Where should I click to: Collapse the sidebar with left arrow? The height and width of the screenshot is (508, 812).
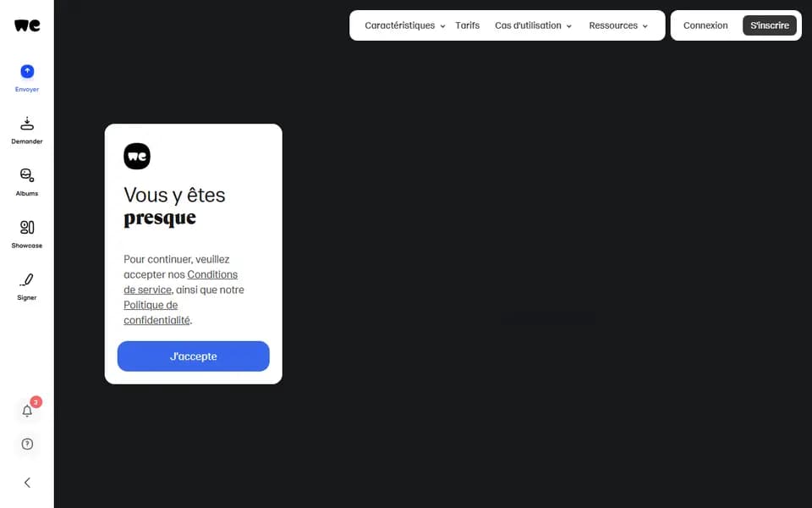(27, 483)
